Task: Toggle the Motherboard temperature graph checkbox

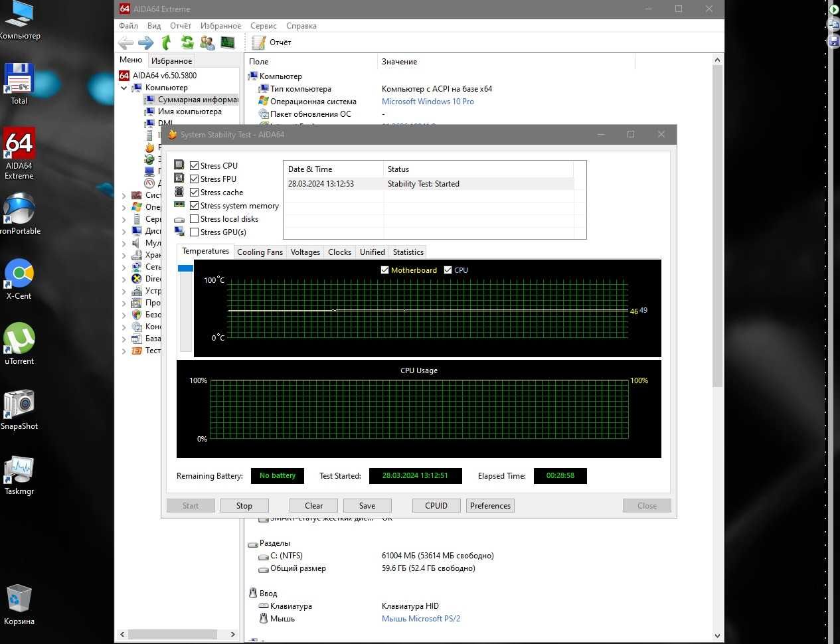Action: [x=384, y=270]
